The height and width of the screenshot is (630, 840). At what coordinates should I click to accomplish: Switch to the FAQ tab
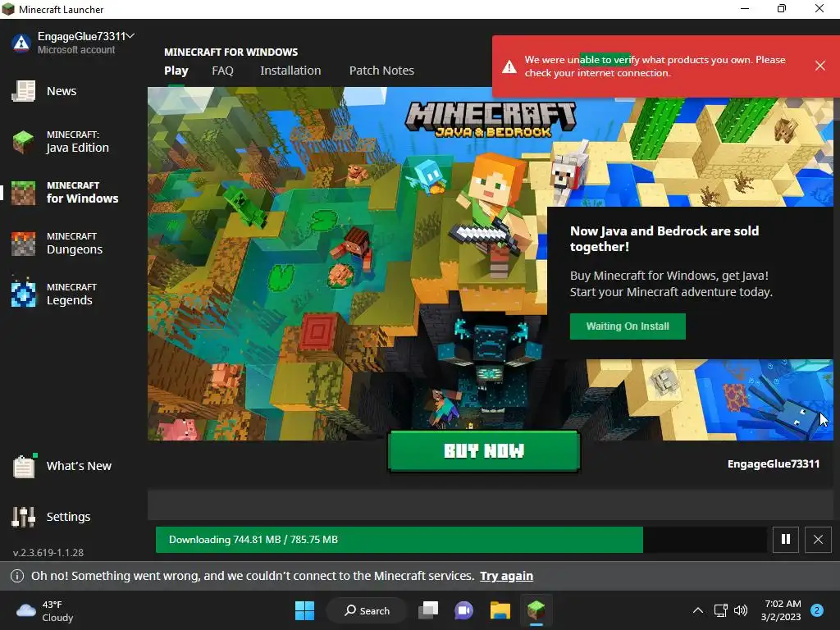coord(222,71)
